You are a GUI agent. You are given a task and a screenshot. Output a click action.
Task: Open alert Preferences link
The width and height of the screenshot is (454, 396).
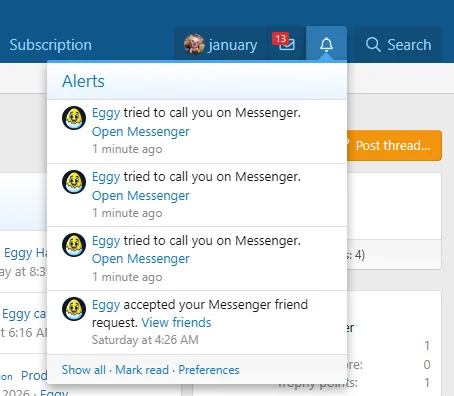click(209, 370)
